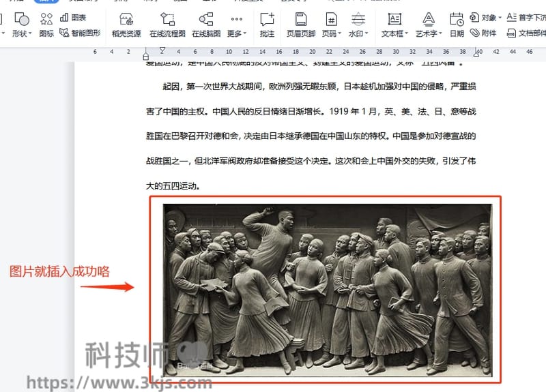Click the first-line indent marker on ruler

pyautogui.click(x=162, y=50)
